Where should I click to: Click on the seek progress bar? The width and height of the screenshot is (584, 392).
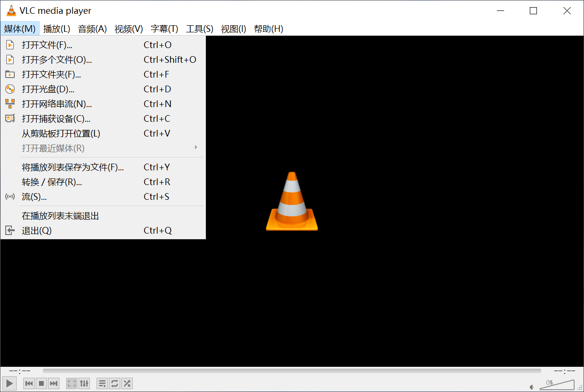pos(285,371)
